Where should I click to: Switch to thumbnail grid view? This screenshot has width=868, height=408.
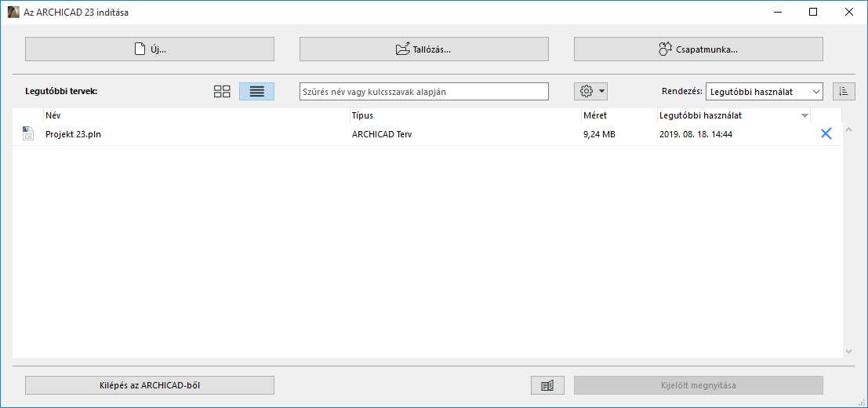[222, 91]
